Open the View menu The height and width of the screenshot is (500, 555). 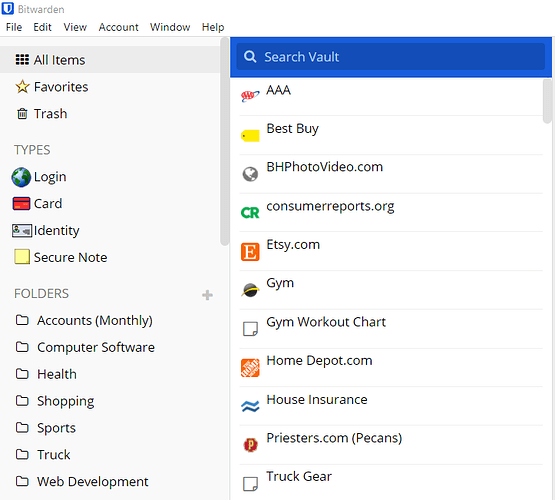[75, 27]
